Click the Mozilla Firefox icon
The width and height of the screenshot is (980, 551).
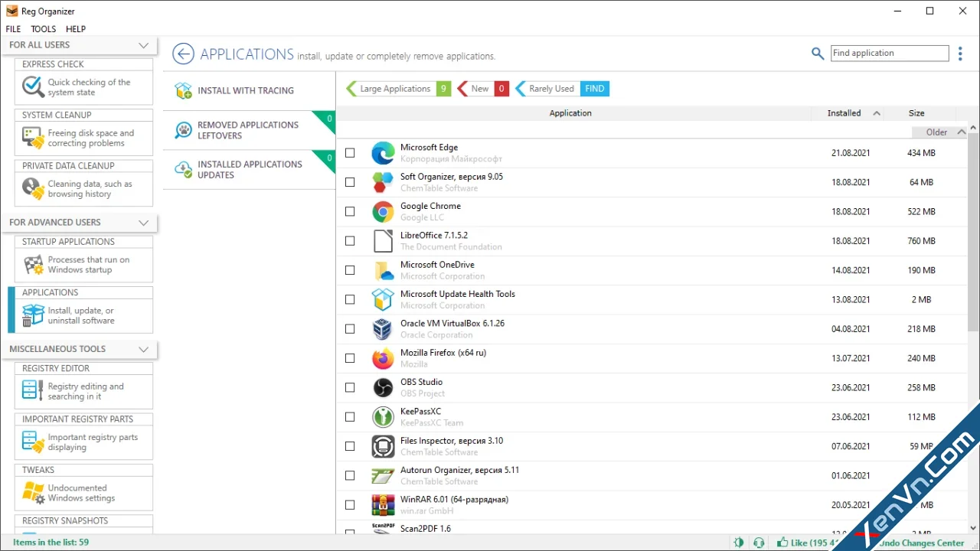pos(383,358)
